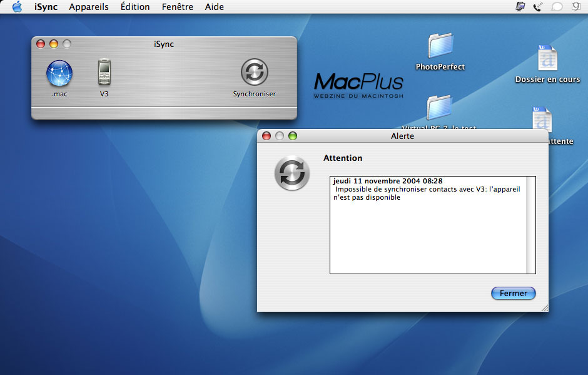The height and width of the screenshot is (375, 588).
Task: Click the 'Attention' heading in Alerte
Action: [x=343, y=158]
